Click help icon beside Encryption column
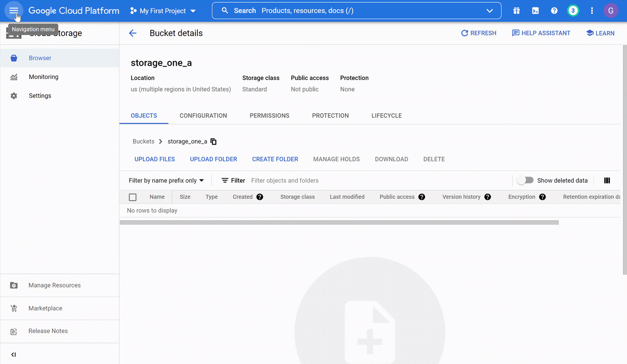This screenshot has height=364, width=627. 542,197
